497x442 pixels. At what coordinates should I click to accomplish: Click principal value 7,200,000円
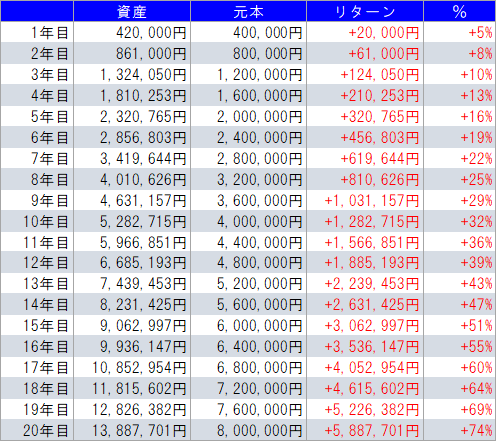tap(260, 389)
